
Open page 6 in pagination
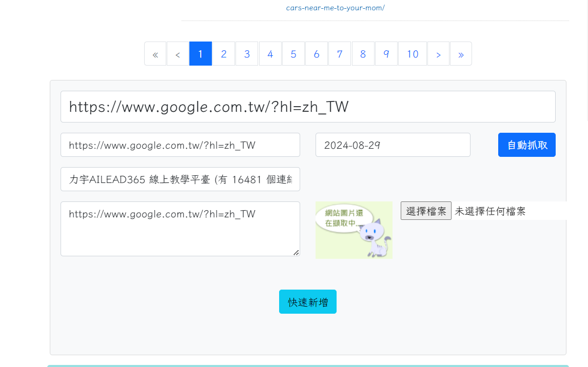(x=317, y=54)
